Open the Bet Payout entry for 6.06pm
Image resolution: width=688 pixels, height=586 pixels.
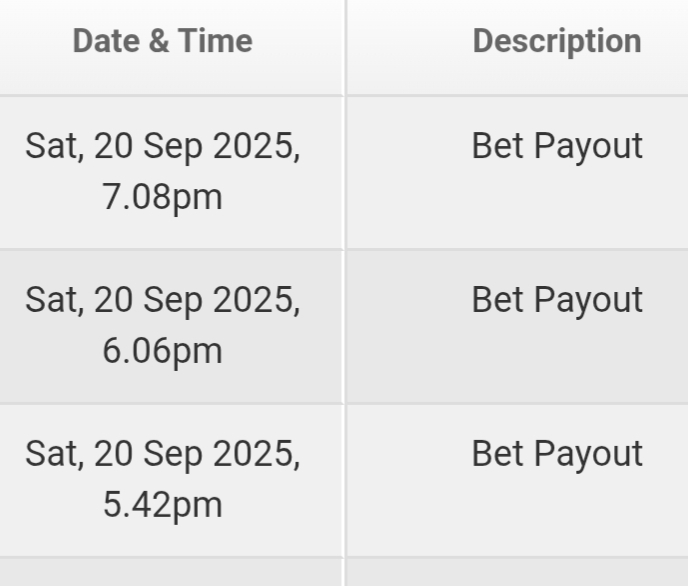coord(557,300)
